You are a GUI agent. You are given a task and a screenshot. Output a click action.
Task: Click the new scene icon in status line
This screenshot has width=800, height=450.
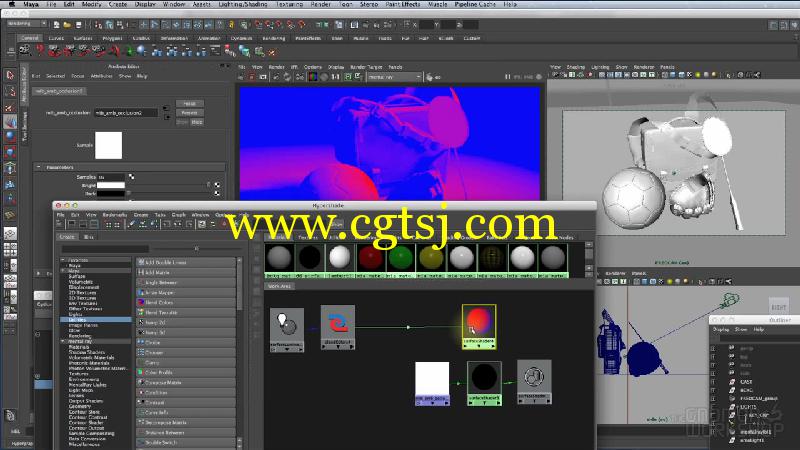click(57, 24)
